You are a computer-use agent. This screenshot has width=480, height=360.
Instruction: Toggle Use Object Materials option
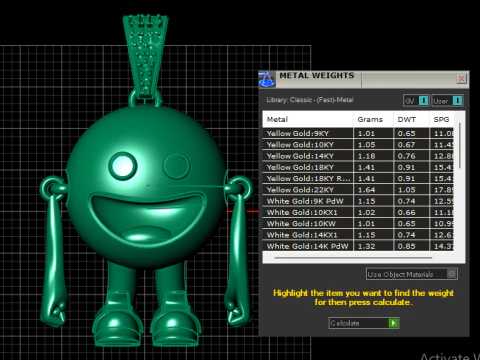(x=412, y=274)
